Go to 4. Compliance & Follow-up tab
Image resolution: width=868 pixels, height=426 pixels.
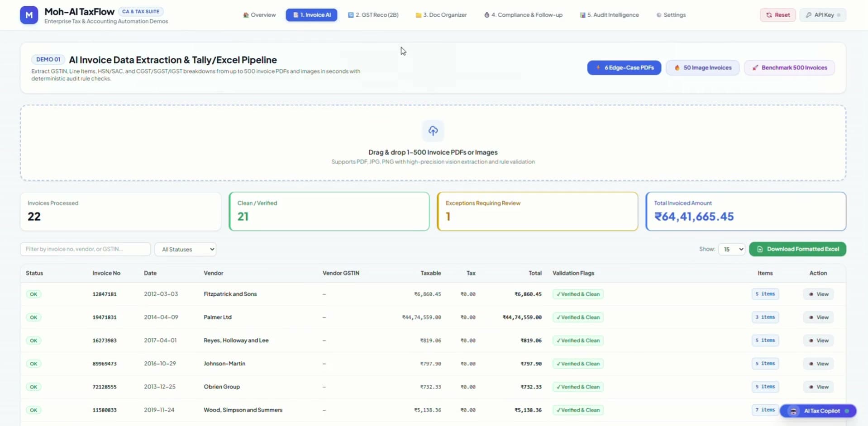(x=523, y=15)
